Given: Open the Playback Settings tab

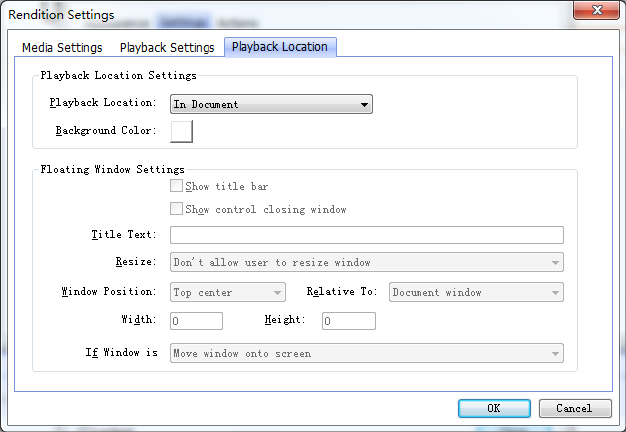Looking at the screenshot, I should [167, 47].
